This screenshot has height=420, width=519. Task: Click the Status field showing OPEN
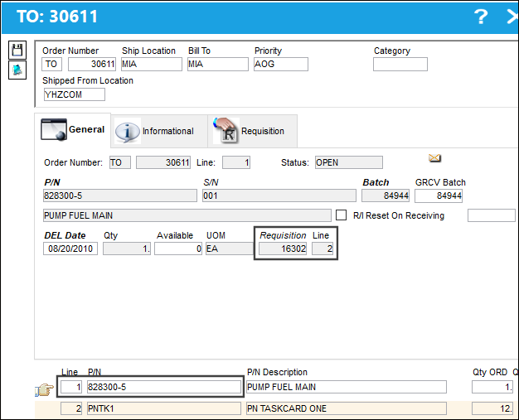point(349,162)
